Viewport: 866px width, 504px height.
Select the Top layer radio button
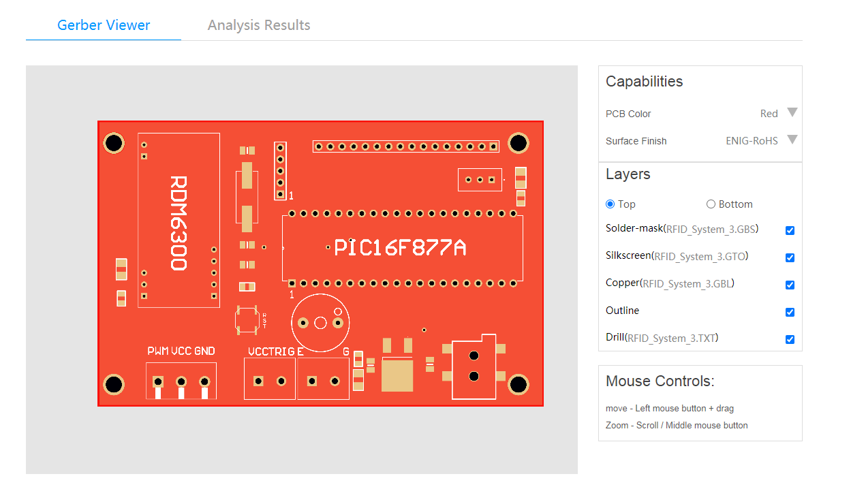tap(610, 204)
